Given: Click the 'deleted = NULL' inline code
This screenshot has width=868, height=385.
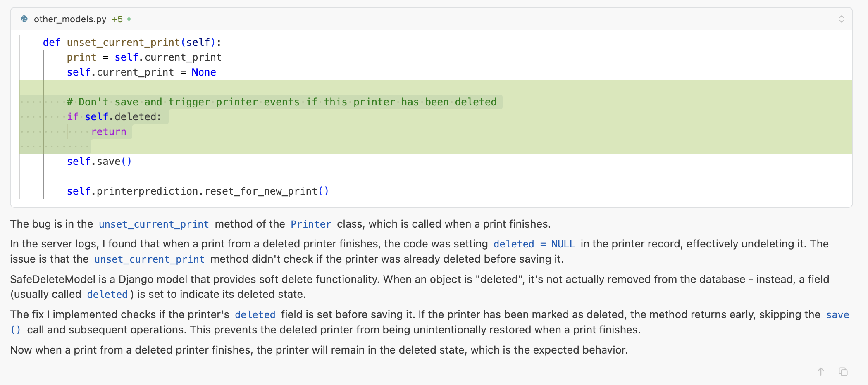Looking at the screenshot, I should pos(534,244).
